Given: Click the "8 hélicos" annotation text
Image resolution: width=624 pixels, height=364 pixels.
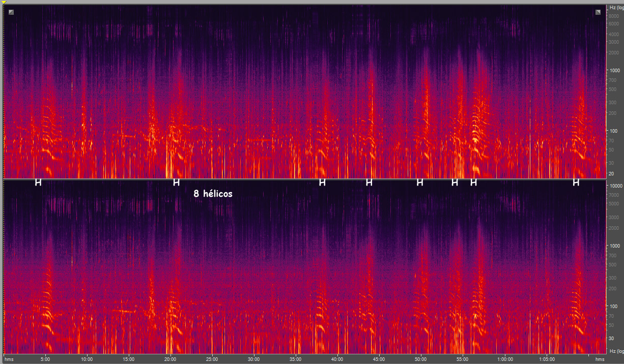Looking at the screenshot, I should click(x=213, y=194).
